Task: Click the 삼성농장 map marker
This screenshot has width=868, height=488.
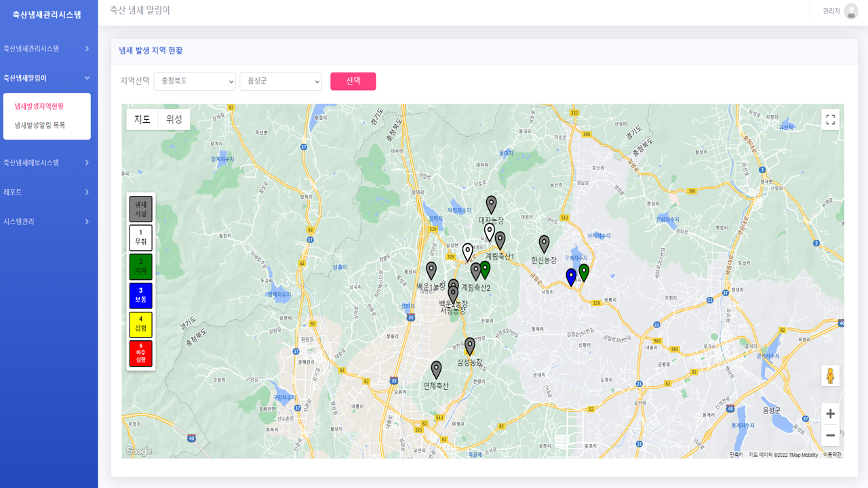Action: 469,346
